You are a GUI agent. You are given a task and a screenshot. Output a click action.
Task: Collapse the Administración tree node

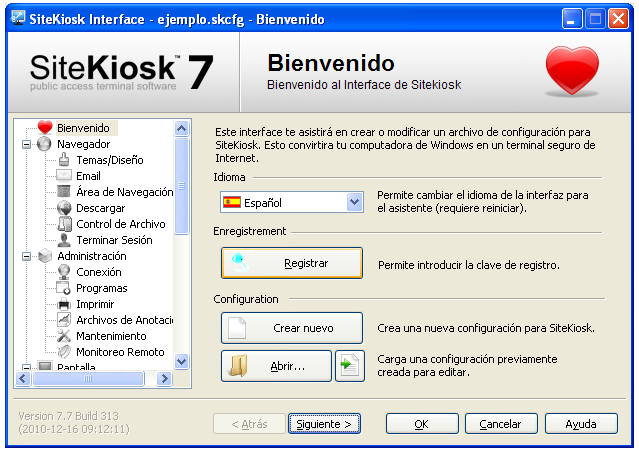[x=25, y=256]
